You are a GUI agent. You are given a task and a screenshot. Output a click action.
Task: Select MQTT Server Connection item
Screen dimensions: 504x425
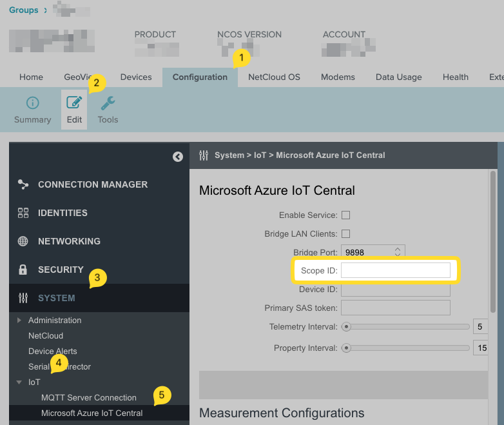(x=89, y=398)
